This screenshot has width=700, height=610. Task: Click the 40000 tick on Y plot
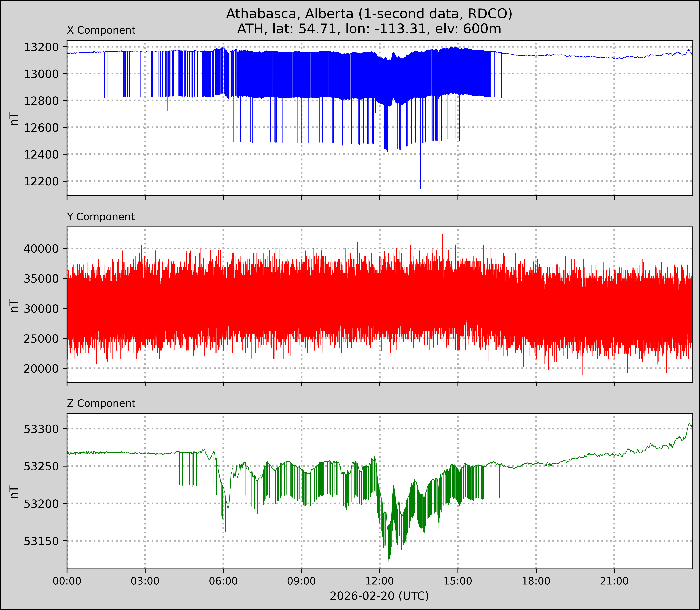41,249
